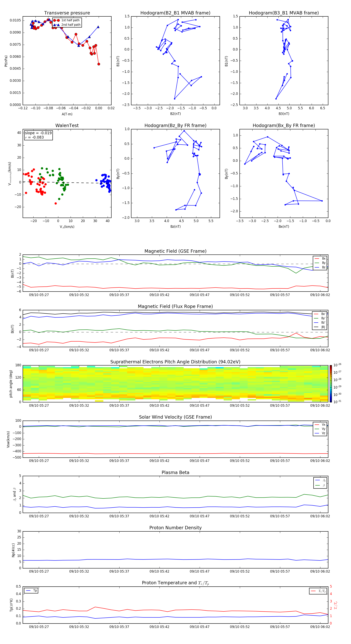Click the "pitch angle (deg)" y-axis label
The width and height of the screenshot is (351, 644).
click(11, 384)
